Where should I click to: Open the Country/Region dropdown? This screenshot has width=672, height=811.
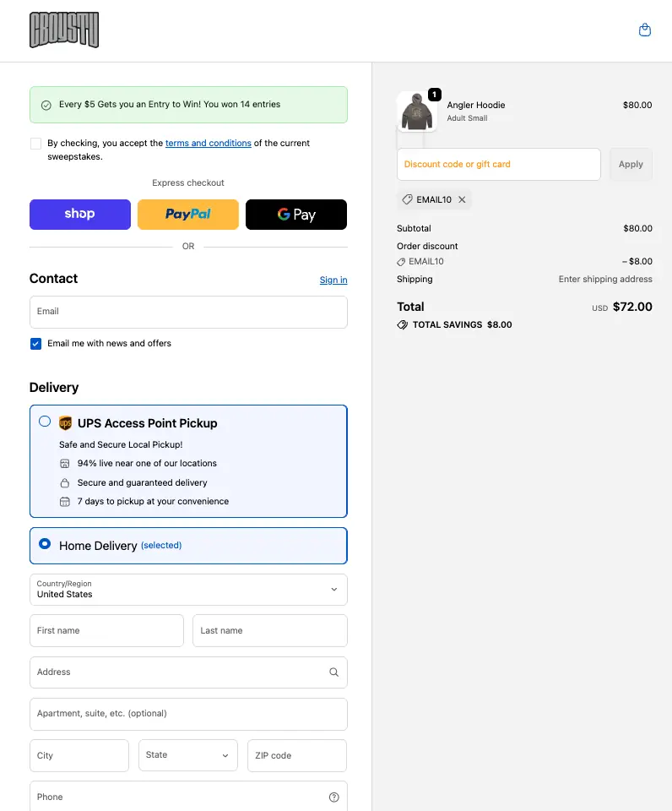coord(188,590)
